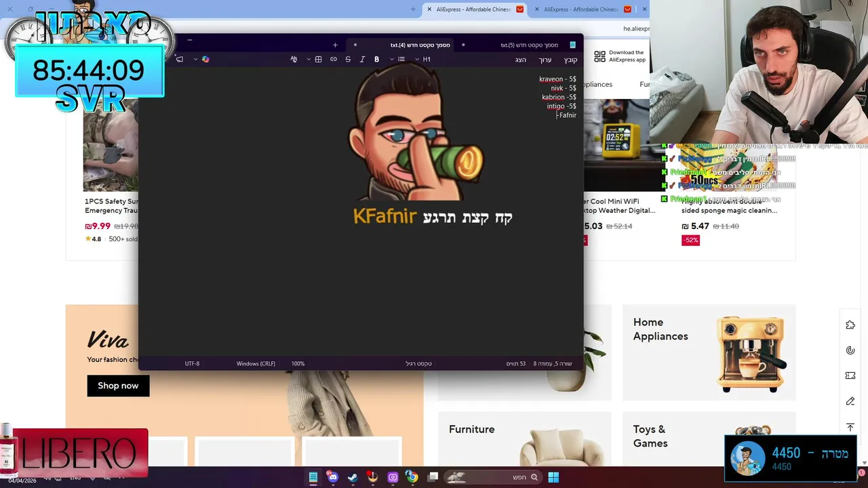This screenshot has width=868, height=488.
Task: Insert a hyperlink in Notepad
Action: click(334, 60)
